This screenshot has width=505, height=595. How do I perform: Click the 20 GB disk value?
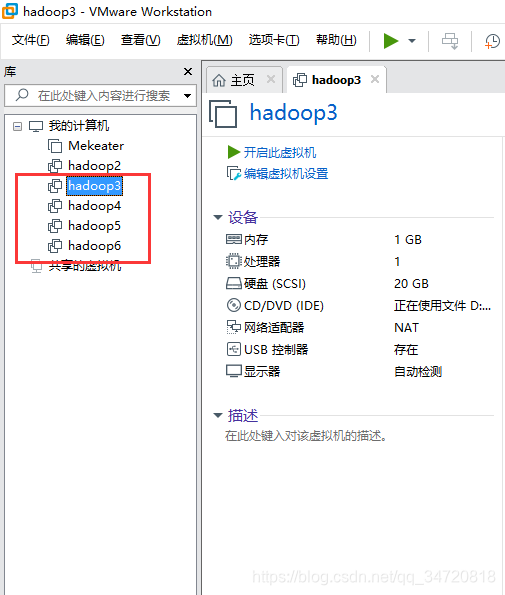point(411,283)
